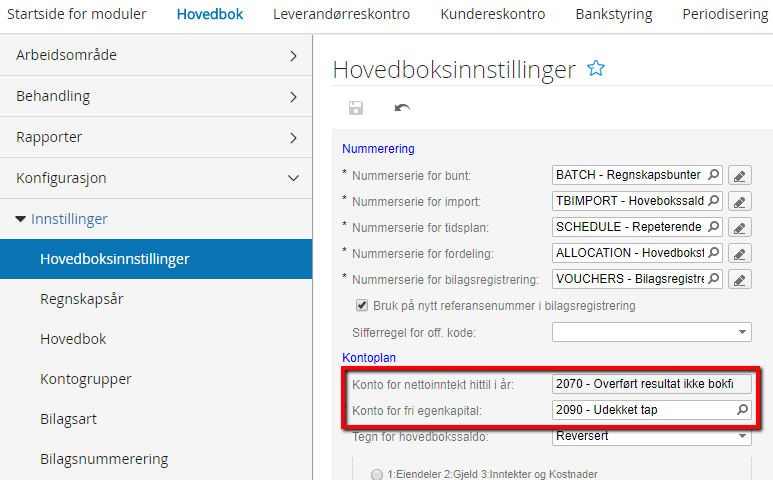This screenshot has width=773, height=480.
Task: Open the Periodisering module tab
Action: [x=725, y=14]
